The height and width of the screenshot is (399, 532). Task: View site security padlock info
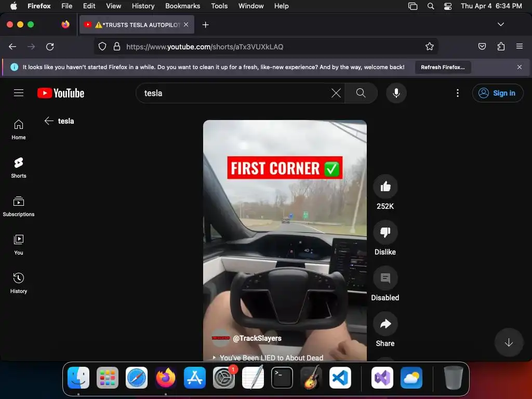117,46
